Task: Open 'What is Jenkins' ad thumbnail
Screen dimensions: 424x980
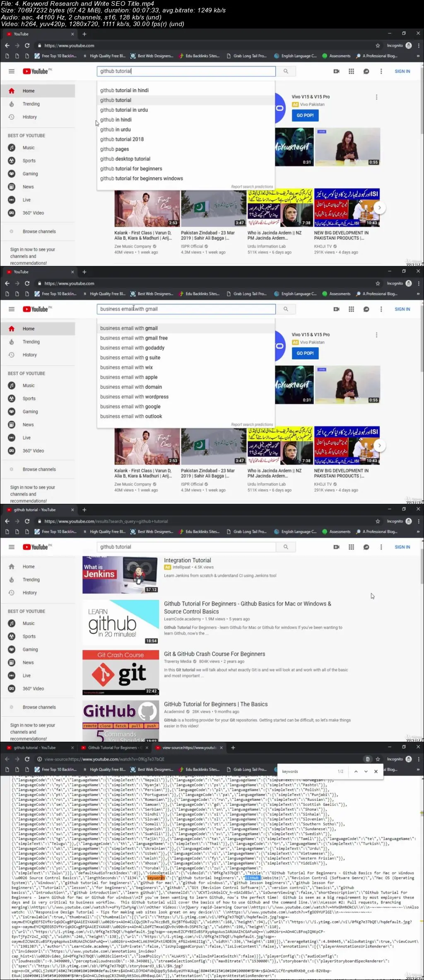Action: (120, 575)
